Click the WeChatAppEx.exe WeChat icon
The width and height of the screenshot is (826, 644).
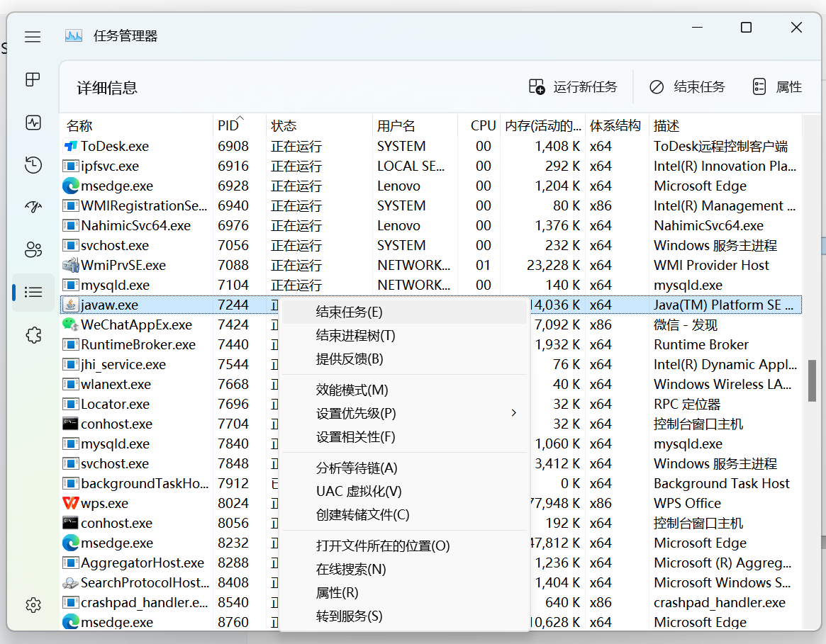point(71,324)
